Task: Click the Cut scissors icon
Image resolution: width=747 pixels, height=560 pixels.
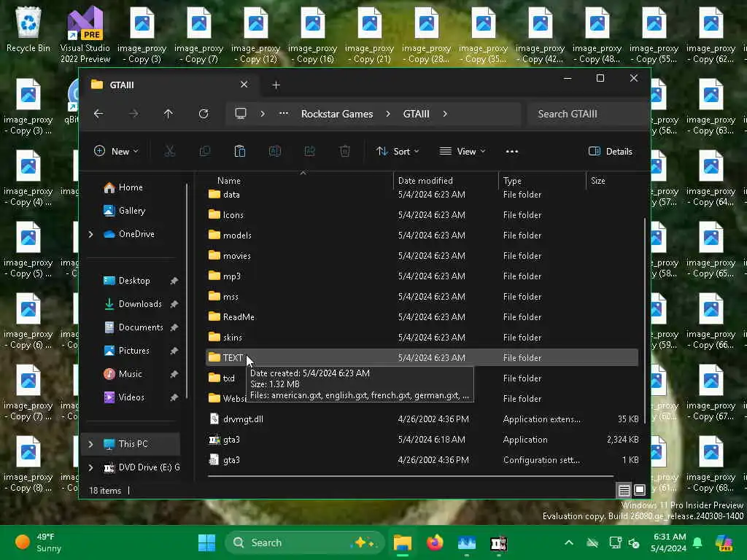Action: (x=169, y=152)
